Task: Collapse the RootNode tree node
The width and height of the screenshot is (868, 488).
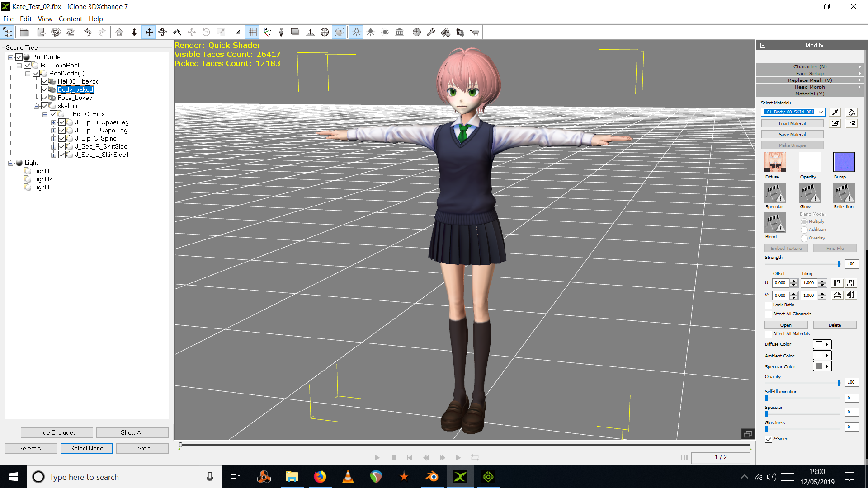Action: pyautogui.click(x=10, y=57)
